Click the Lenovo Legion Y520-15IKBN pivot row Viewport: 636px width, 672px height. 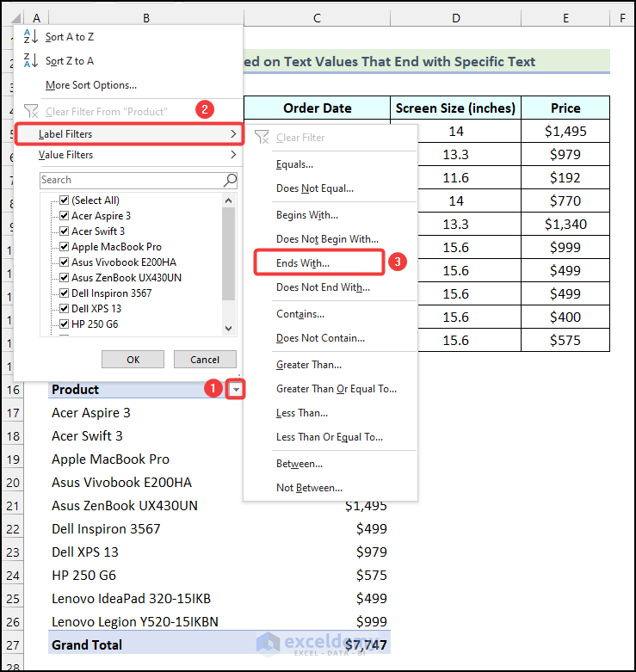145,621
